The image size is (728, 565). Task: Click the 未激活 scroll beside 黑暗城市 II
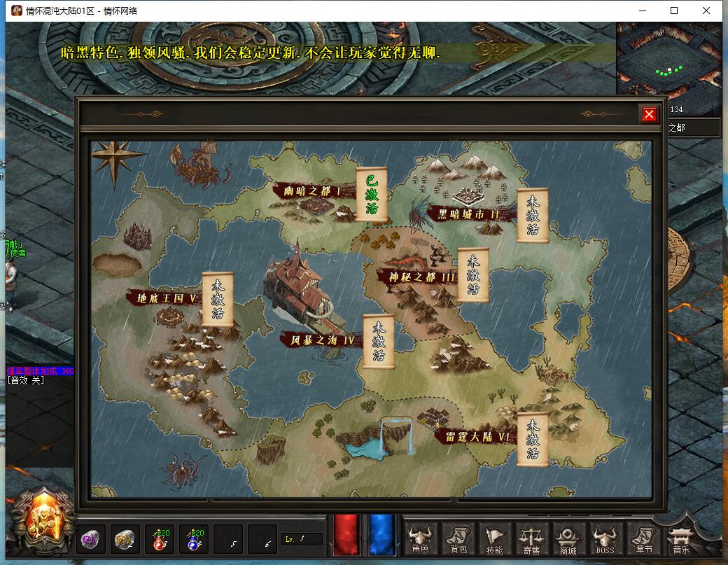[533, 216]
